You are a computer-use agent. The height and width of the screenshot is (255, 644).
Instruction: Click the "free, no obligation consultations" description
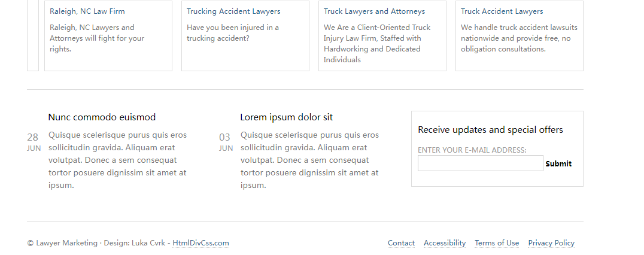tap(518, 38)
